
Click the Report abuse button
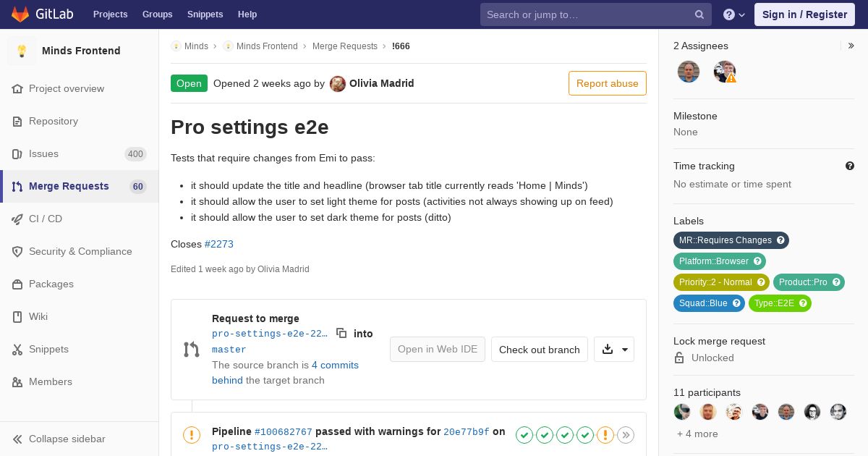[x=608, y=83]
